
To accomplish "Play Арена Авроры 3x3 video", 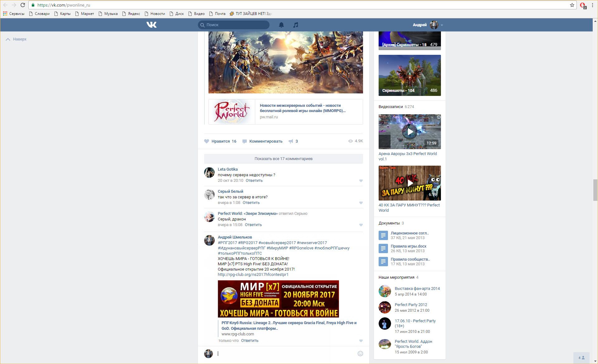I will [409, 132].
